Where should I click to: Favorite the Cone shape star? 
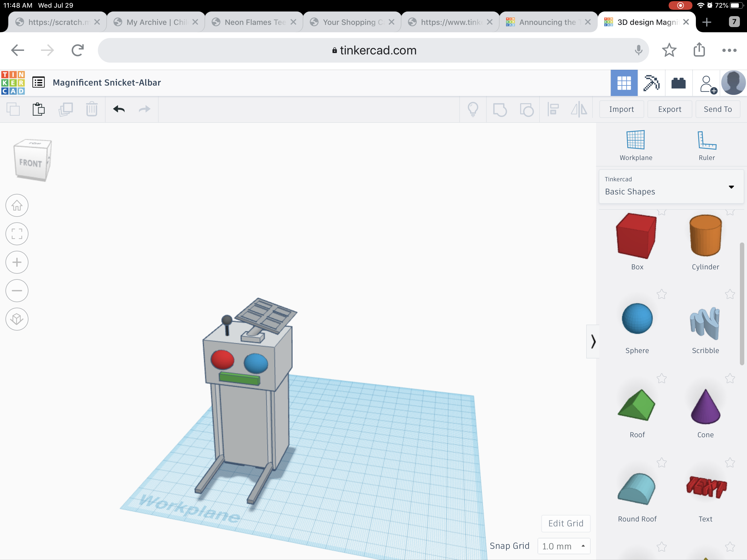pos(730,378)
